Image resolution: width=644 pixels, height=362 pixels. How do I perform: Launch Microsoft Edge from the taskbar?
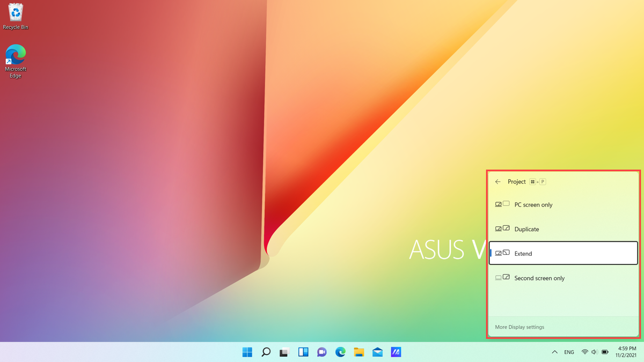click(x=340, y=352)
